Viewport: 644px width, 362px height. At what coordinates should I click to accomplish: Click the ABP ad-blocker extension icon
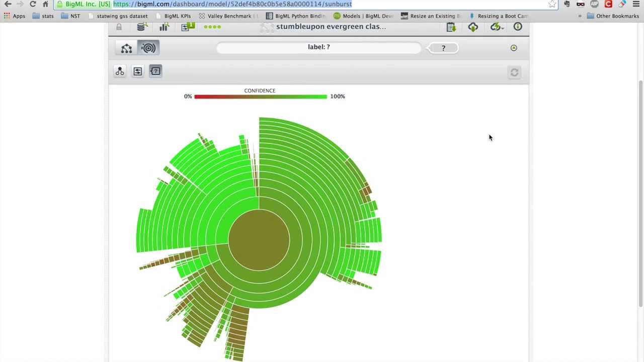(595, 4)
